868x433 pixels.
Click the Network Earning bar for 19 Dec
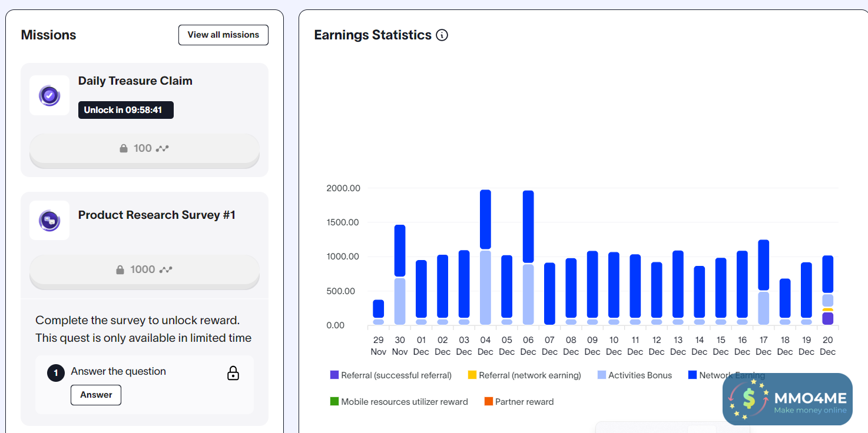point(806,290)
